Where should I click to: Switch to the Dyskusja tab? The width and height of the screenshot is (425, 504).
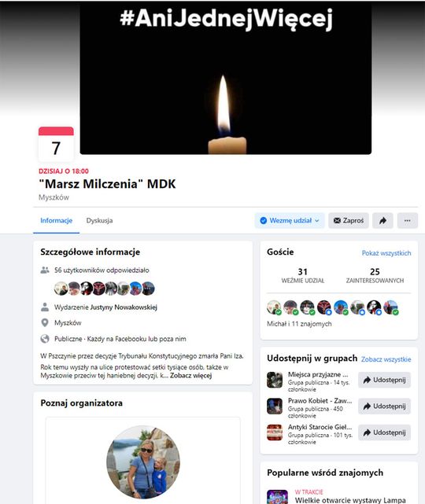pyautogui.click(x=99, y=220)
